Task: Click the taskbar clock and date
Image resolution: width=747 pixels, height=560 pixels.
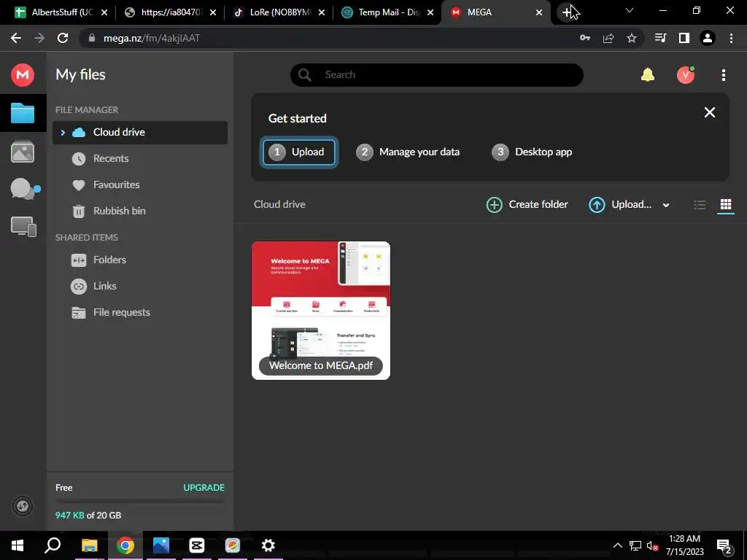Action: click(684, 545)
